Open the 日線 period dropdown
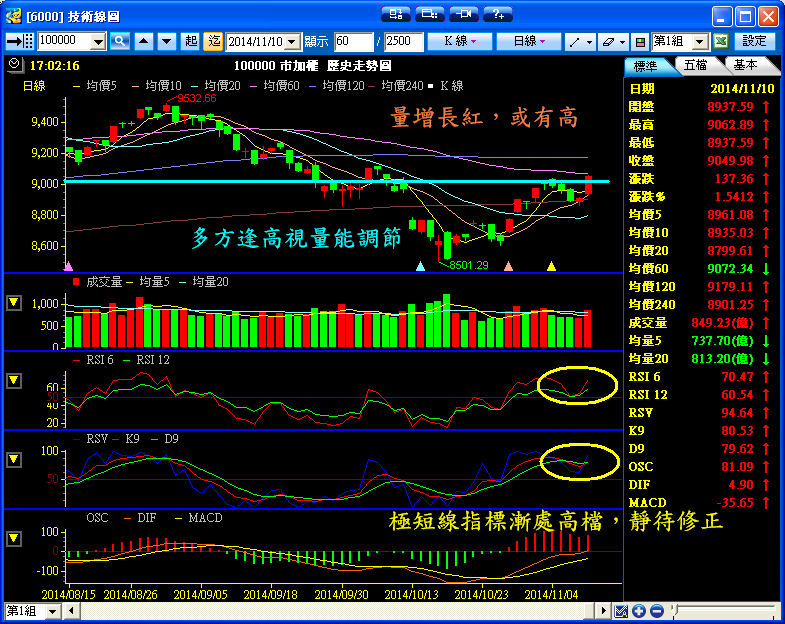The image size is (785, 624). [x=529, y=41]
